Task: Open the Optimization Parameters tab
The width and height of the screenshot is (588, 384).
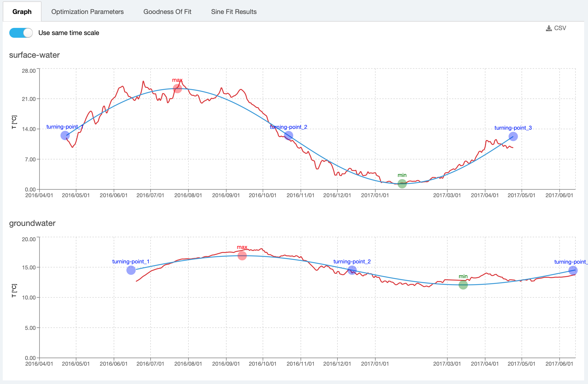Action: (87, 12)
